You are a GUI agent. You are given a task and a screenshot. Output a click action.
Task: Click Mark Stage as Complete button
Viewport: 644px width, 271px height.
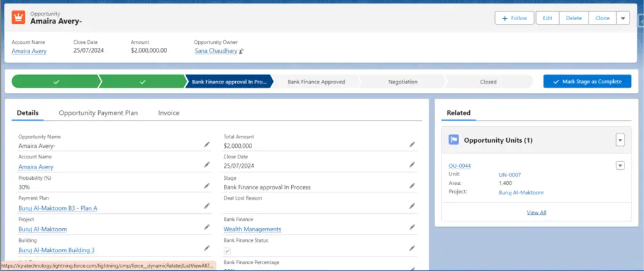click(587, 82)
